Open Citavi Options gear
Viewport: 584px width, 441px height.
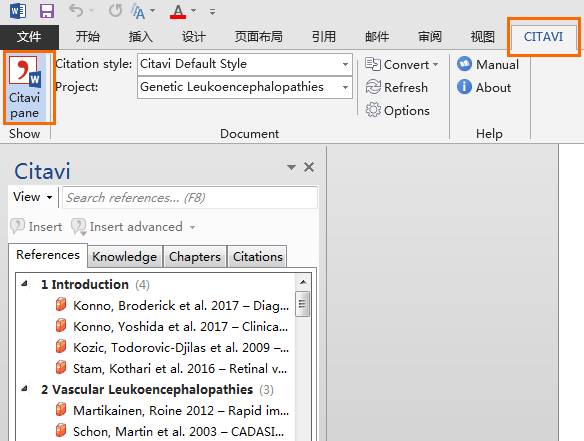(x=373, y=110)
